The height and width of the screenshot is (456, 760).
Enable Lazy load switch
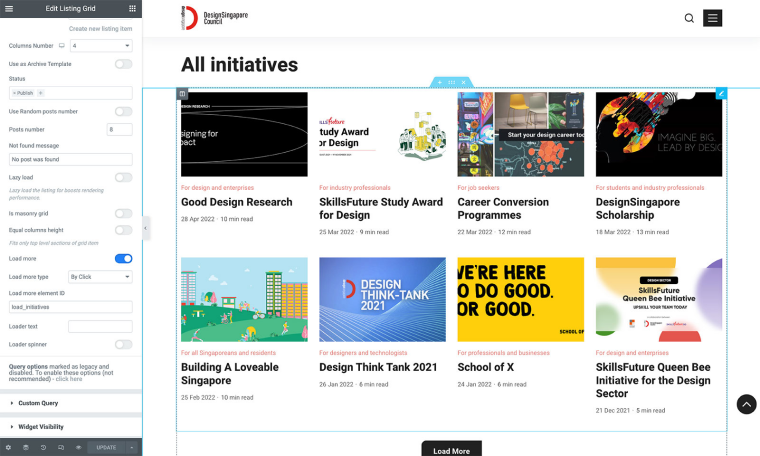124,177
